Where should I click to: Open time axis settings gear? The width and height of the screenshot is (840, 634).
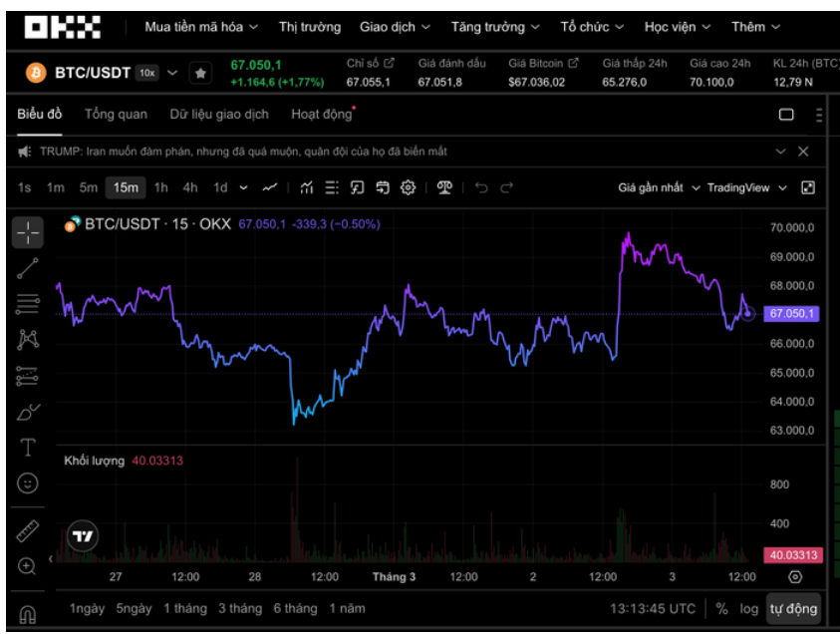795,576
